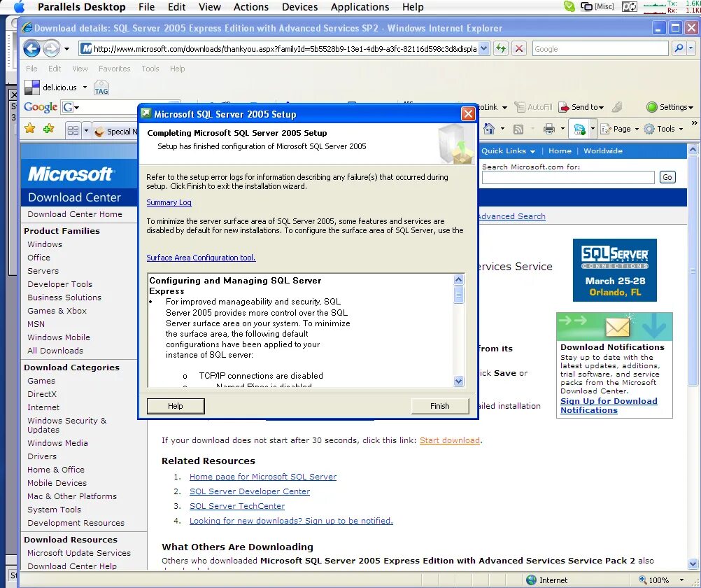This screenshot has width=701, height=588.
Task: Click the del.icio.us TAG button
Action: click(x=101, y=87)
